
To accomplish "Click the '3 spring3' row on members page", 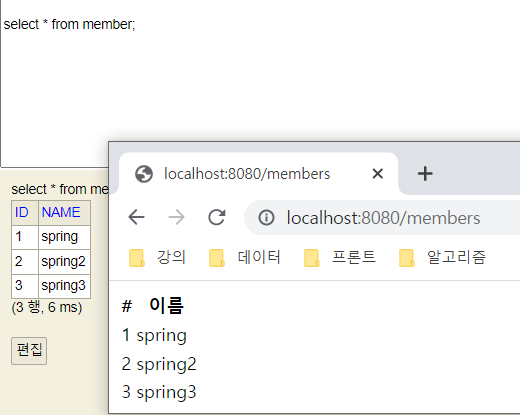I will [x=159, y=392].
